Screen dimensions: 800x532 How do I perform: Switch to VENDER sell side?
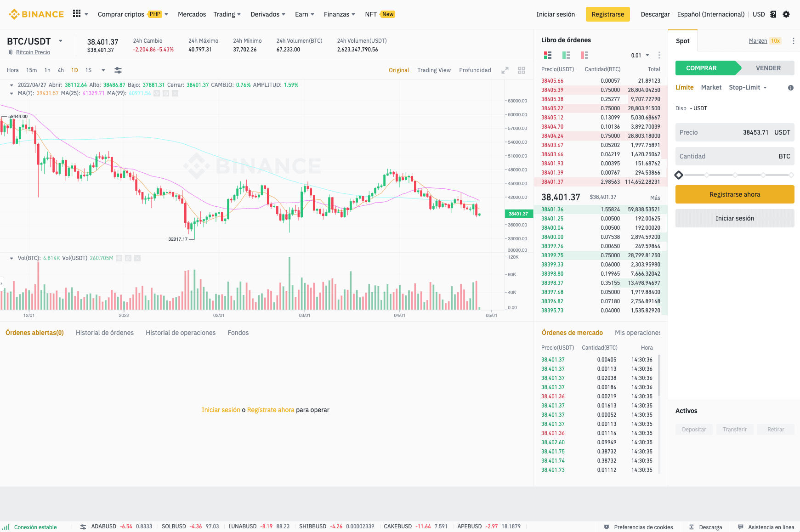pos(768,68)
